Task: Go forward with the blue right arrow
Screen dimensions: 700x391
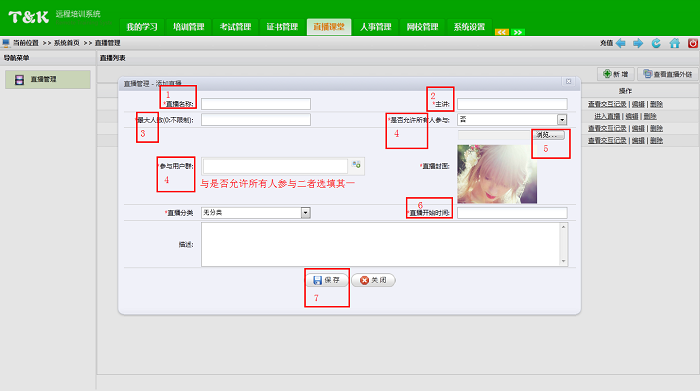Action: [638, 43]
